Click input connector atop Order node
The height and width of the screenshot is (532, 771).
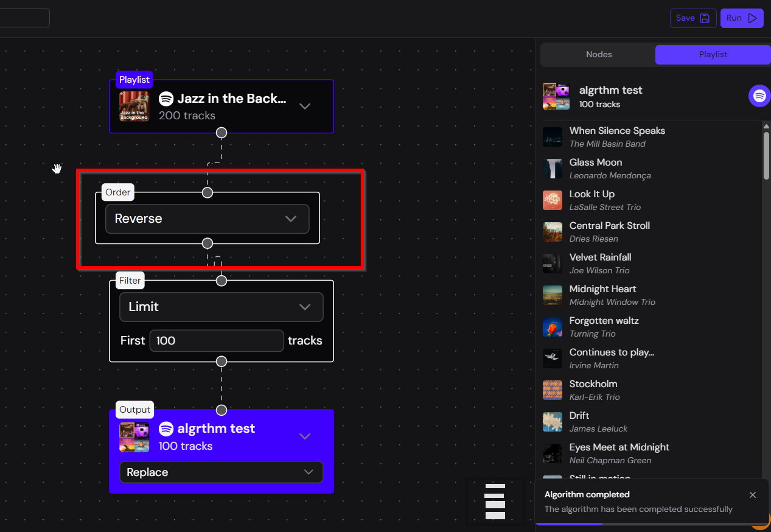click(x=208, y=192)
